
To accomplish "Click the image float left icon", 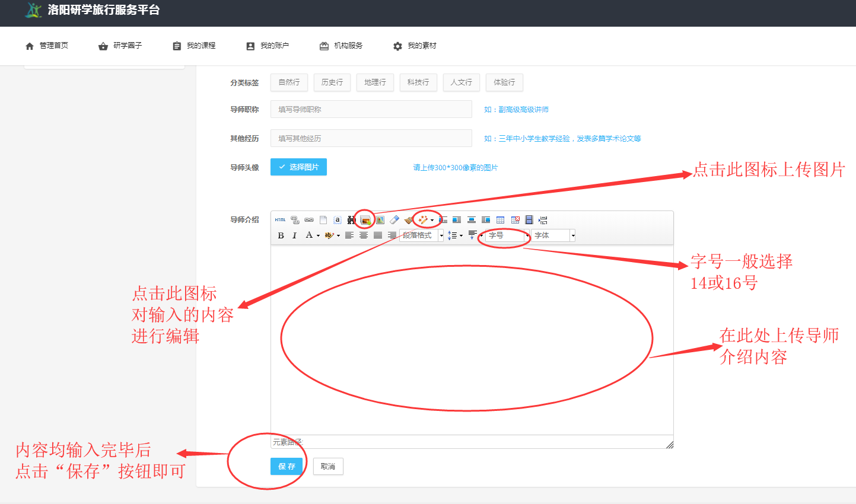I will [456, 220].
